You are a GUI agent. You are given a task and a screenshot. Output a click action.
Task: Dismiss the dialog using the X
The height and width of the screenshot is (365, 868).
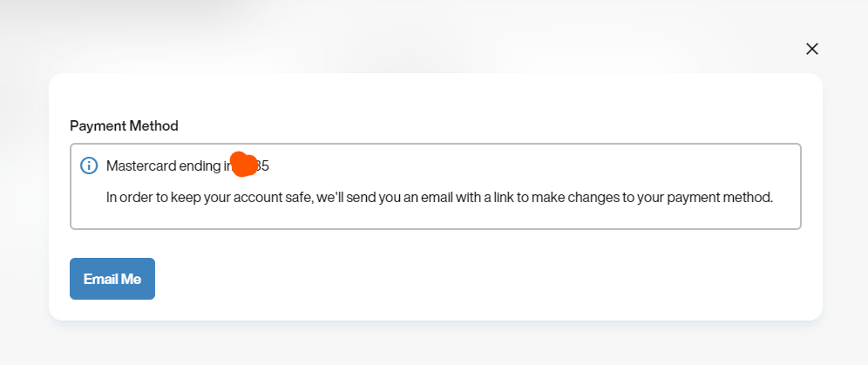click(x=812, y=49)
